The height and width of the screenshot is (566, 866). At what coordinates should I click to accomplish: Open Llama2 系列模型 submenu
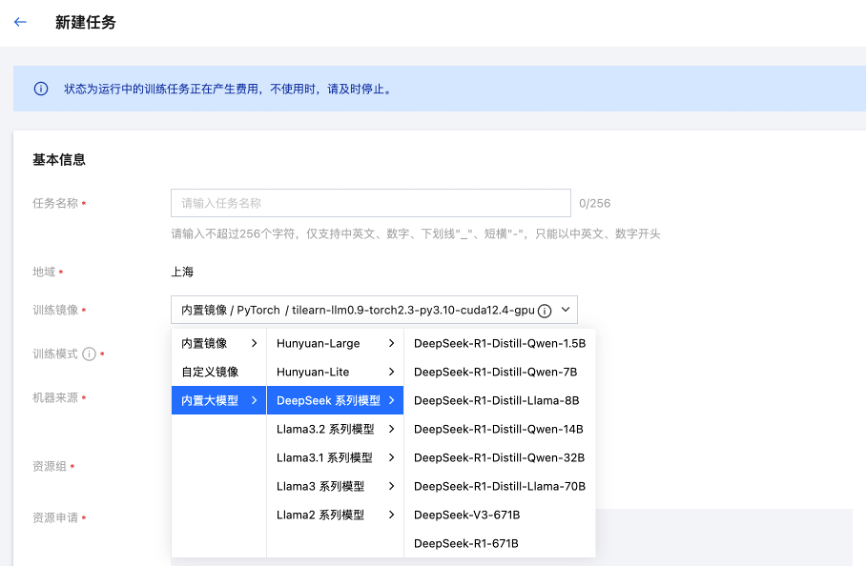coord(334,515)
